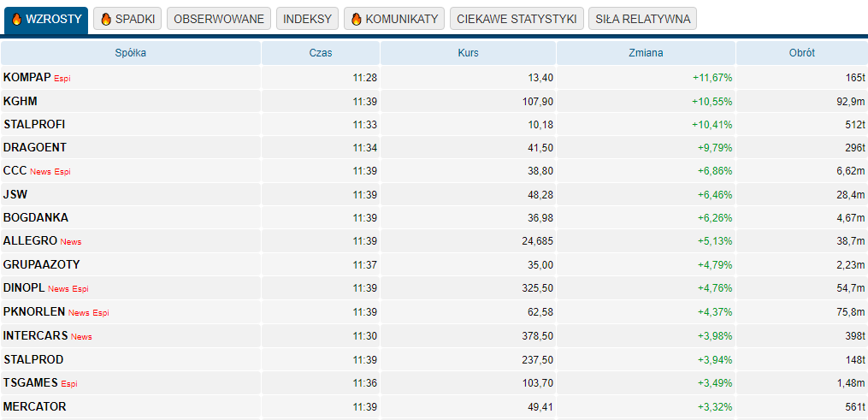This screenshot has width=868, height=420.
Task: Open the Espi tag next to PKNORLEN
Action: tap(101, 313)
